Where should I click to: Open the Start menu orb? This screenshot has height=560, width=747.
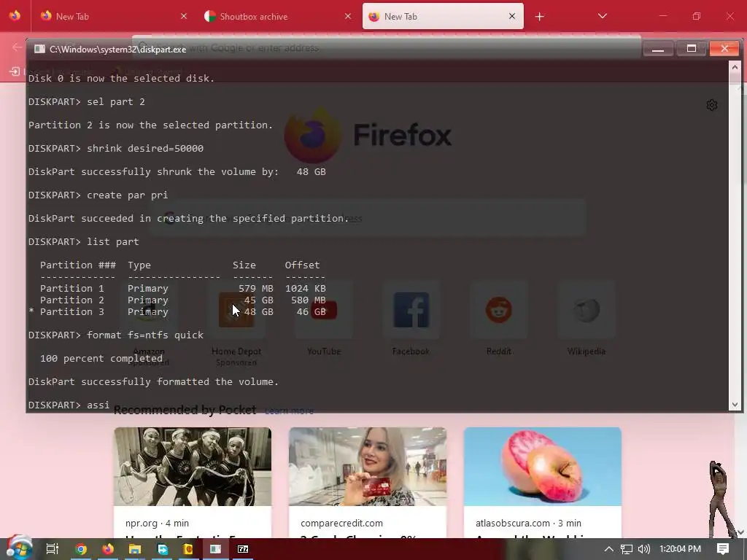coord(19,548)
